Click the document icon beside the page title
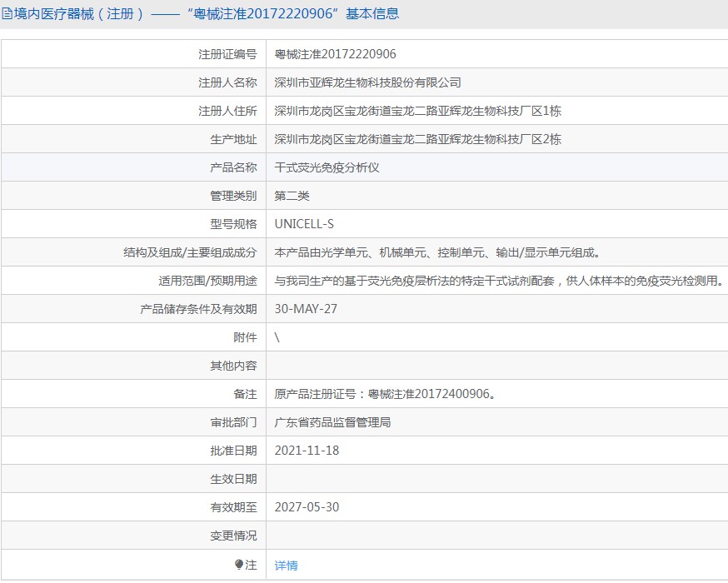The height and width of the screenshot is (583, 728). (x=6, y=13)
